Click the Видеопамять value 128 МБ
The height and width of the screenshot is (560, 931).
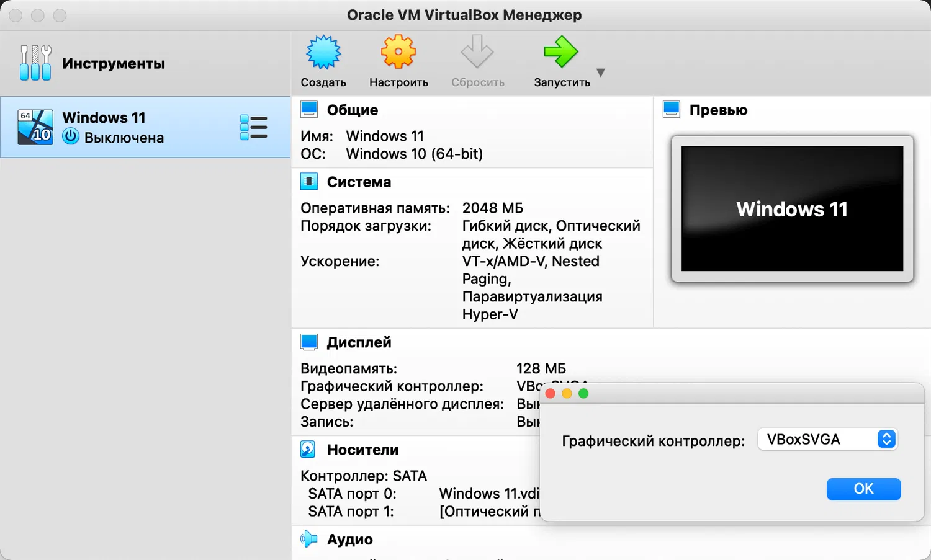(x=541, y=368)
